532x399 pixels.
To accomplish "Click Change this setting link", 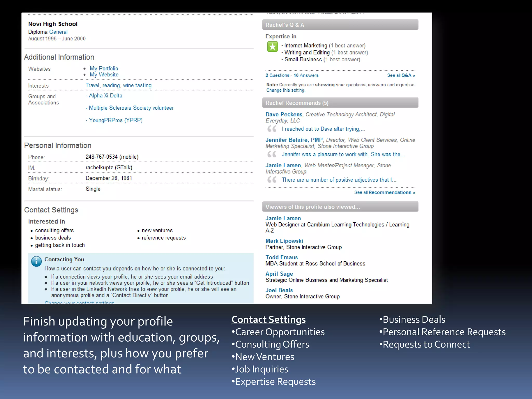I will [286, 90].
